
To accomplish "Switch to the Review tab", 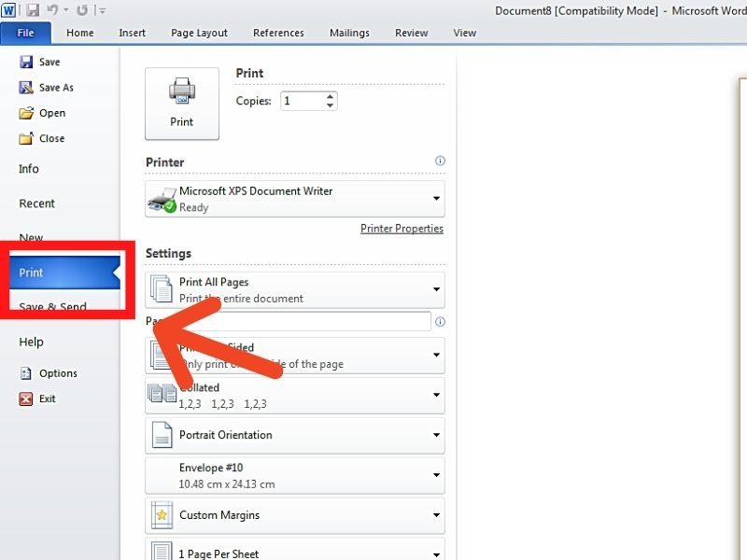I will 411,33.
